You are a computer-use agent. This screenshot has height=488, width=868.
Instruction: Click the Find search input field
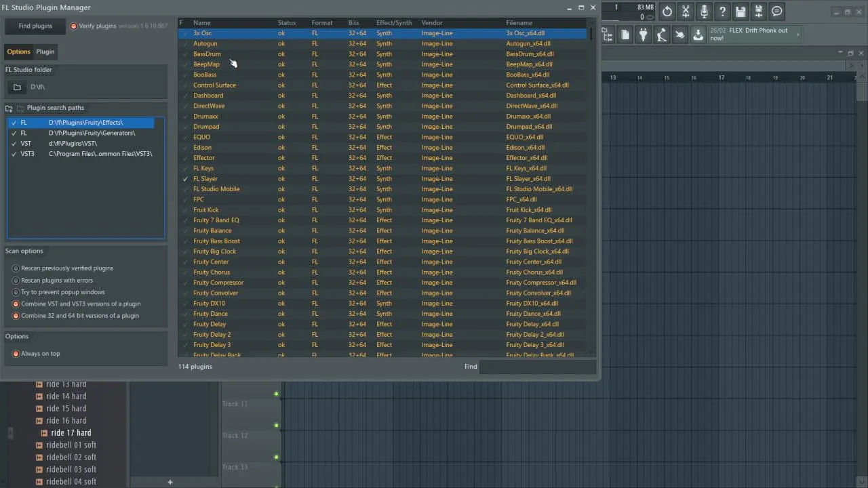click(x=538, y=367)
